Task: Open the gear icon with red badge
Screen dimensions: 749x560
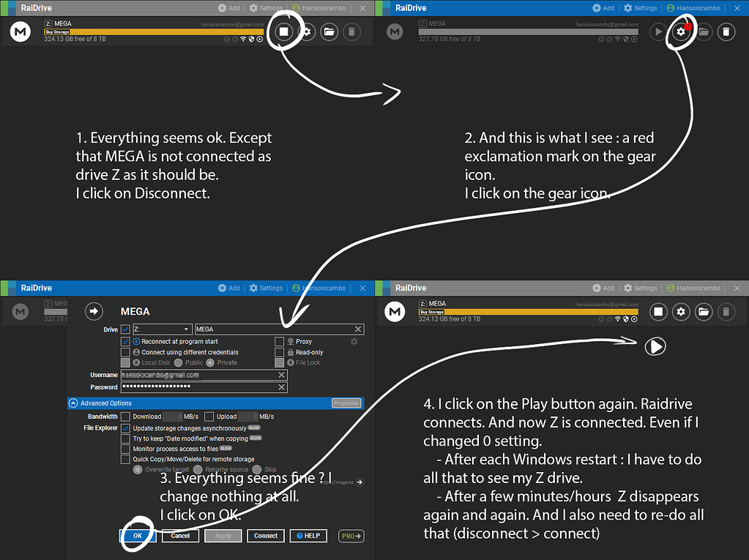Action: click(681, 31)
